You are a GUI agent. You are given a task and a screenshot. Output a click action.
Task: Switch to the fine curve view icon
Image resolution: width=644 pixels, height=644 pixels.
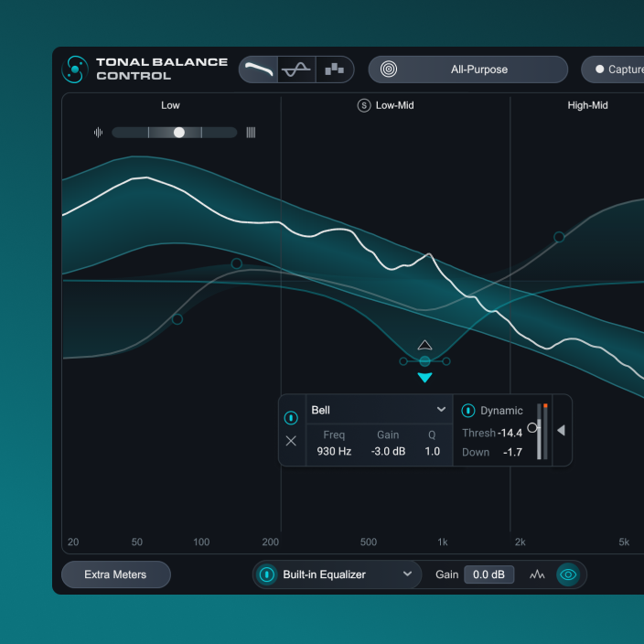[x=296, y=70]
